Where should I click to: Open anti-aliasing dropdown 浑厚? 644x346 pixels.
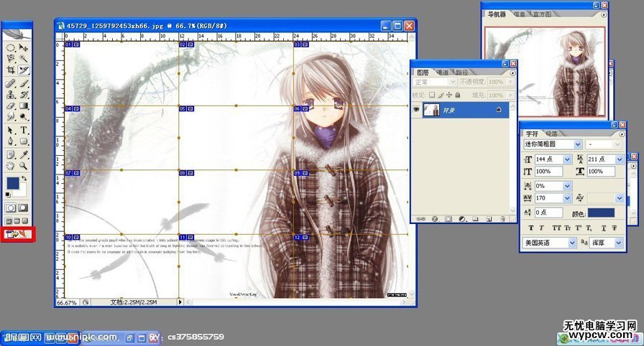(x=619, y=243)
